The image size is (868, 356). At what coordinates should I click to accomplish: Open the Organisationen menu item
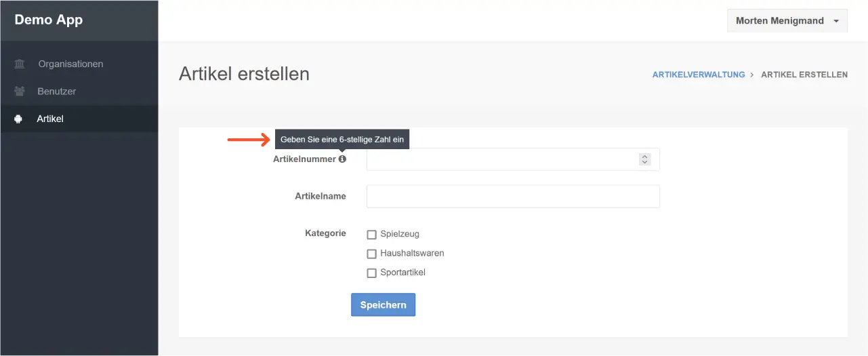coord(70,64)
